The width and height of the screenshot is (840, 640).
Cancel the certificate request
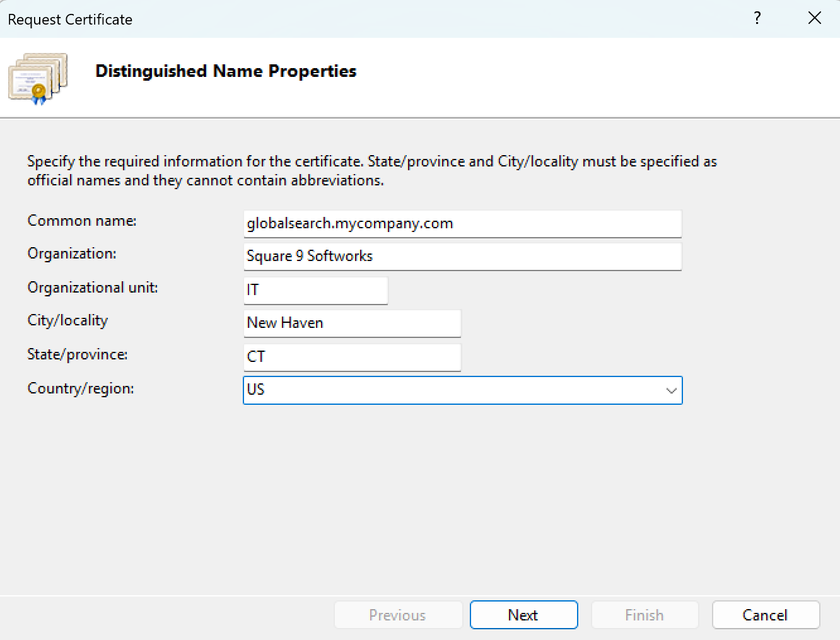tap(766, 615)
